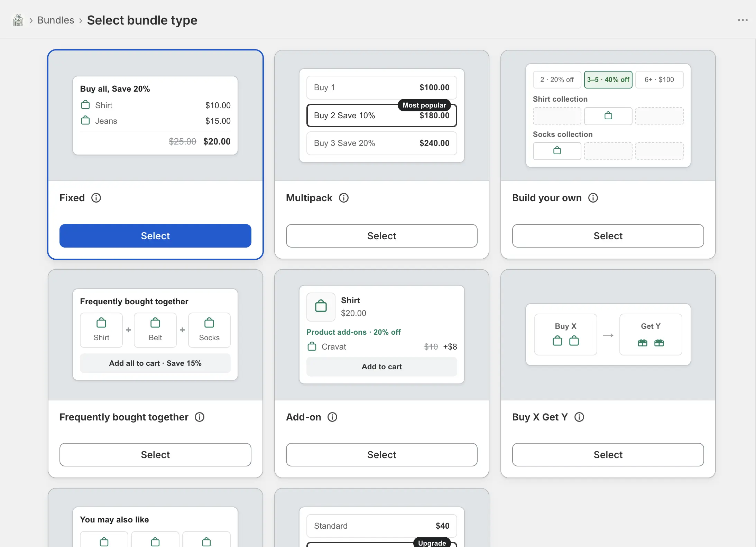Select the Add-on bundle type

coord(382,455)
